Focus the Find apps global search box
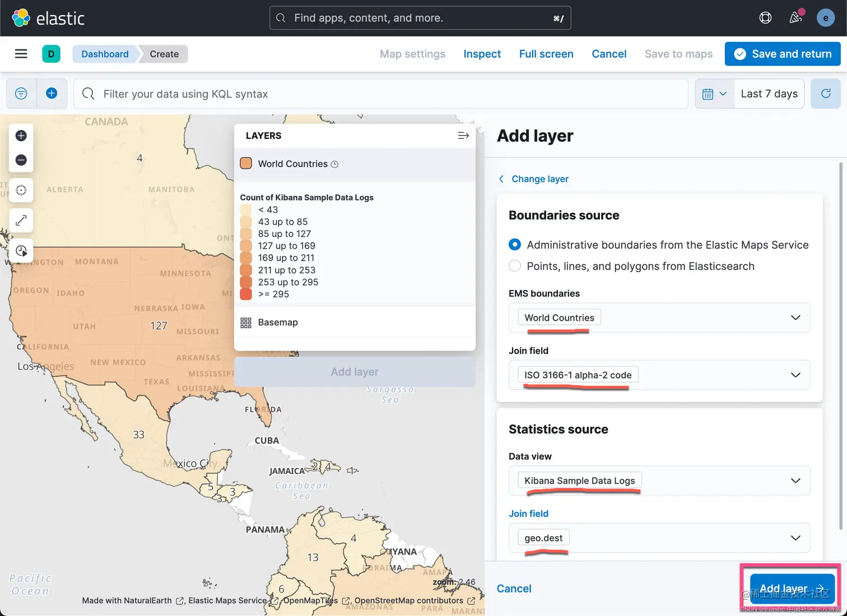 420,18
